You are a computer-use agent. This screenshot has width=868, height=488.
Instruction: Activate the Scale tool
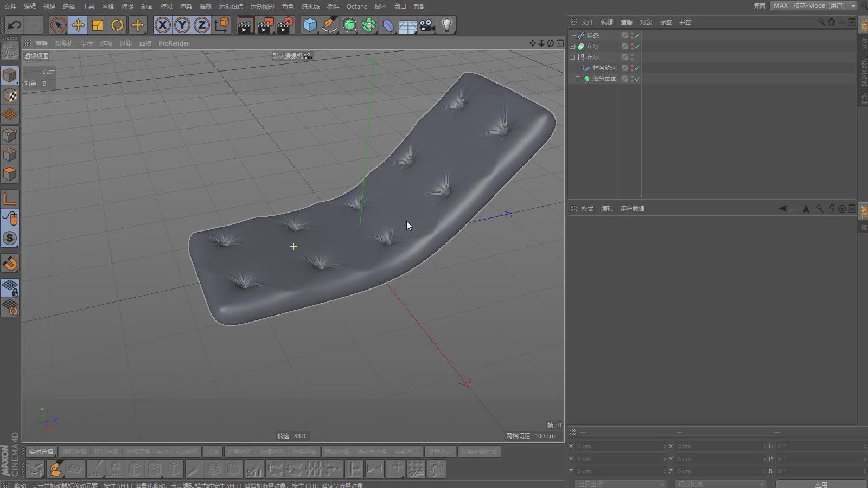tap(98, 25)
